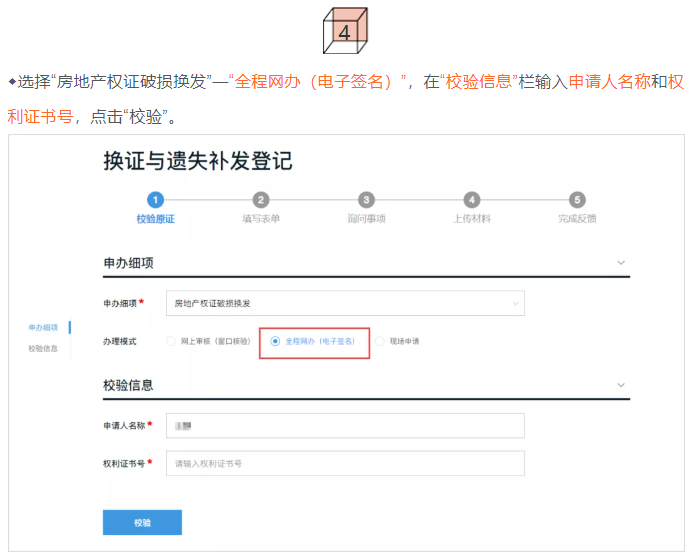This screenshot has width=694, height=560.
Task: Collapse the 校验信息 section chevron
Action: pyautogui.click(x=620, y=385)
